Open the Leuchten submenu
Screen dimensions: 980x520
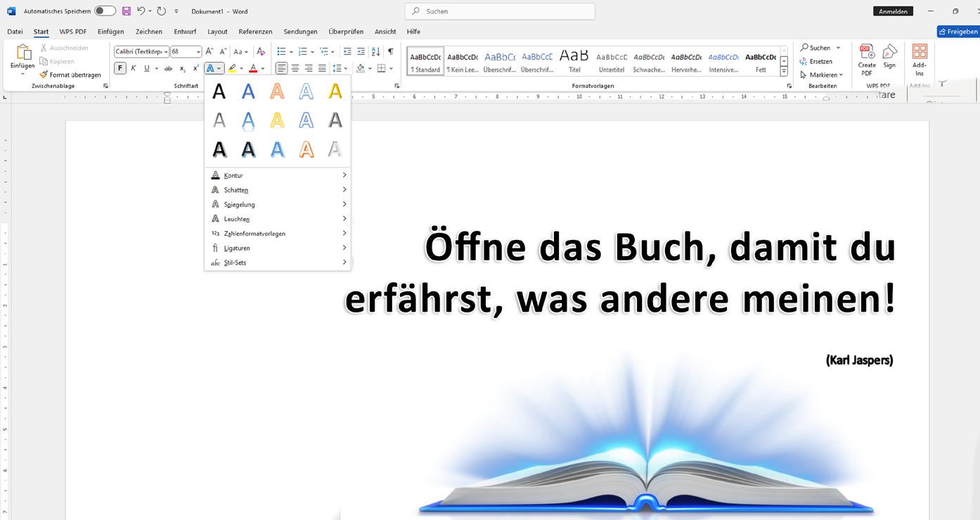coord(278,219)
